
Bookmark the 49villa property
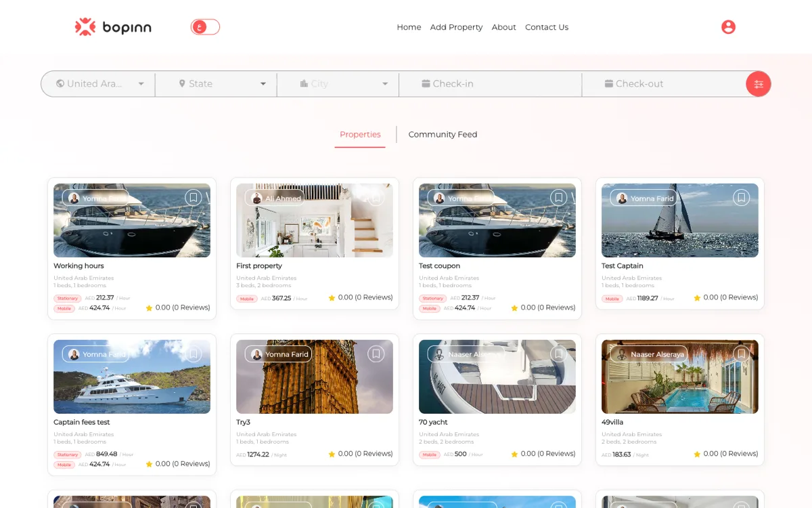pyautogui.click(x=741, y=354)
